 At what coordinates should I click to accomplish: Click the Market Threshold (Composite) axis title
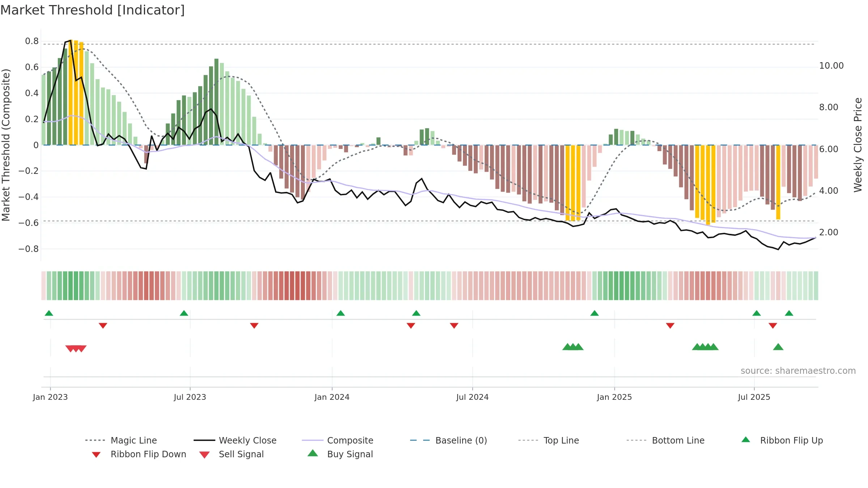pyautogui.click(x=6, y=145)
